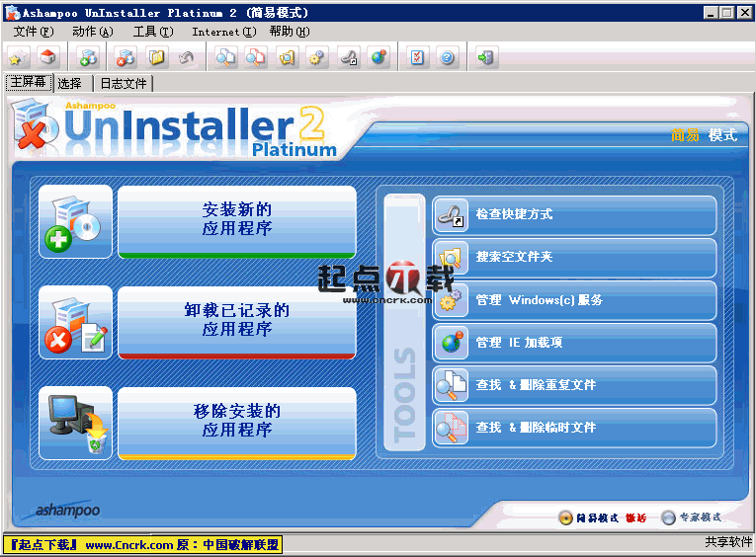Click the icon beside 查找 & 删除重复文件

[451, 385]
